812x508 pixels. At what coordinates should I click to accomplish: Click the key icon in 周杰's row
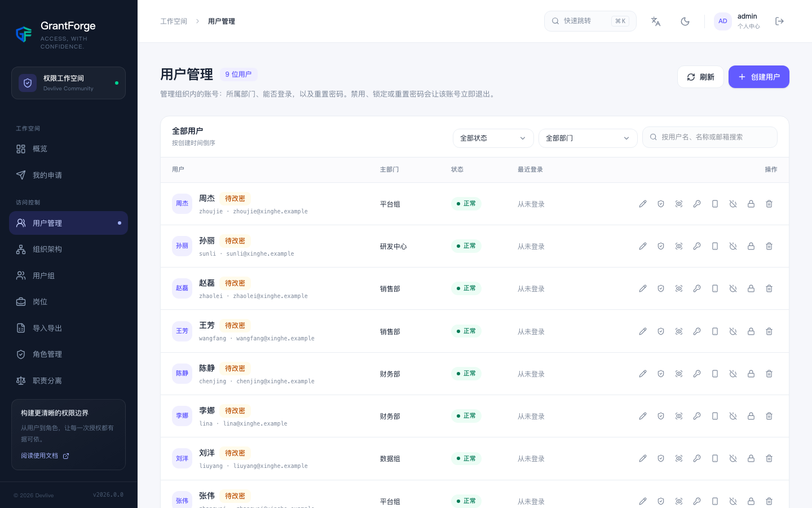[x=697, y=204]
